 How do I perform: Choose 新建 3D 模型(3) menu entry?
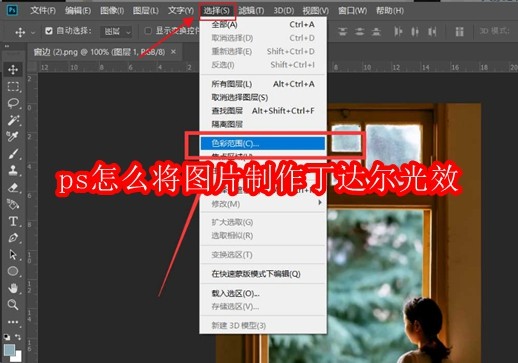[263, 325]
